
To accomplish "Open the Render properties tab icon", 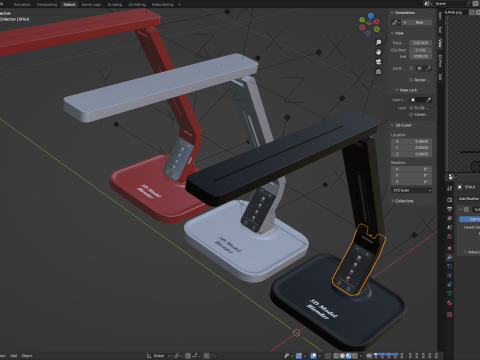I will coord(449,200).
